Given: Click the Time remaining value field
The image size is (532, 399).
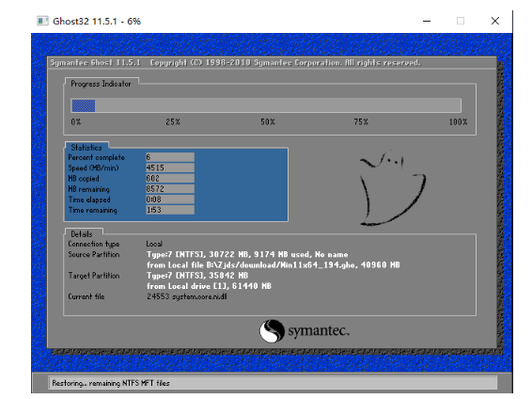Looking at the screenshot, I should (x=170, y=210).
